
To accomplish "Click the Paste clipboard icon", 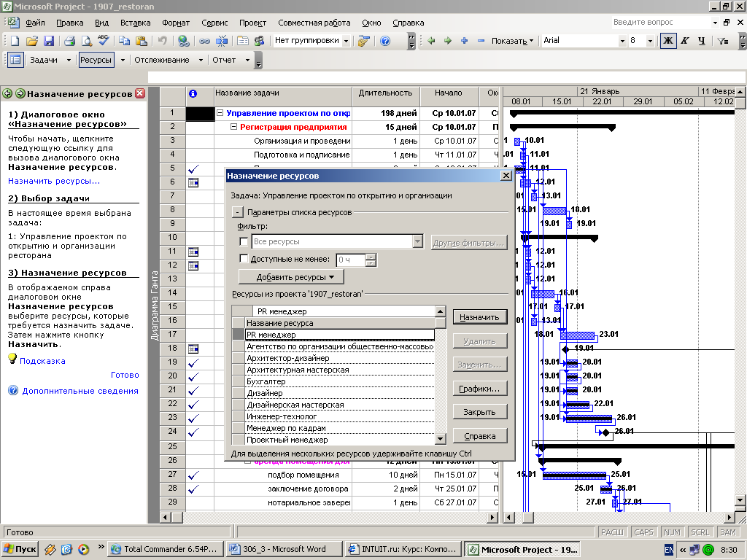I will [x=142, y=41].
